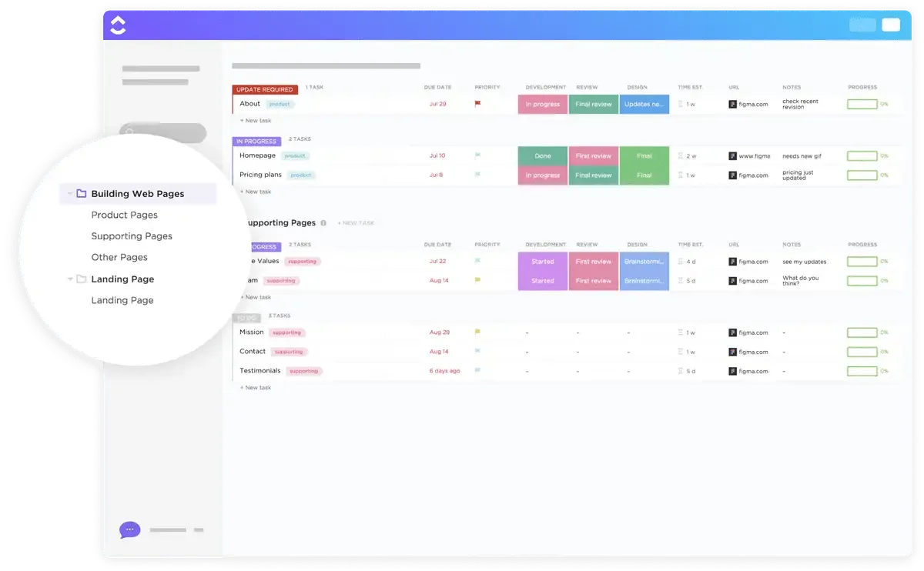Click the white button in top-right header
The image size is (924, 571).
tap(891, 25)
